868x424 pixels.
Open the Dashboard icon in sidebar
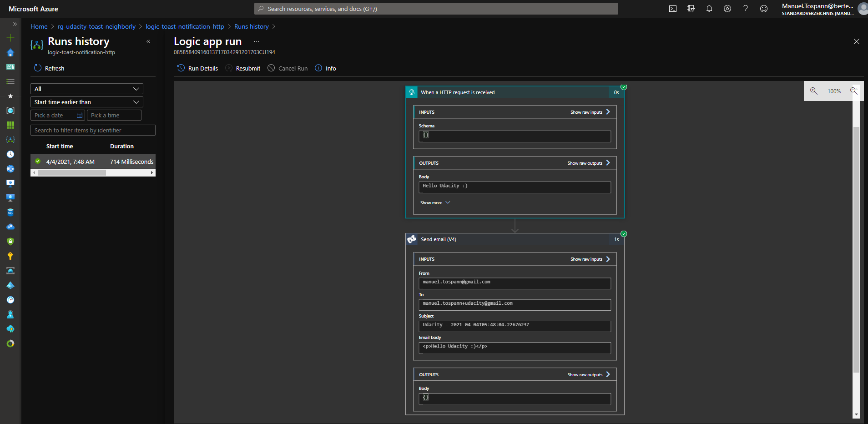[x=10, y=67]
